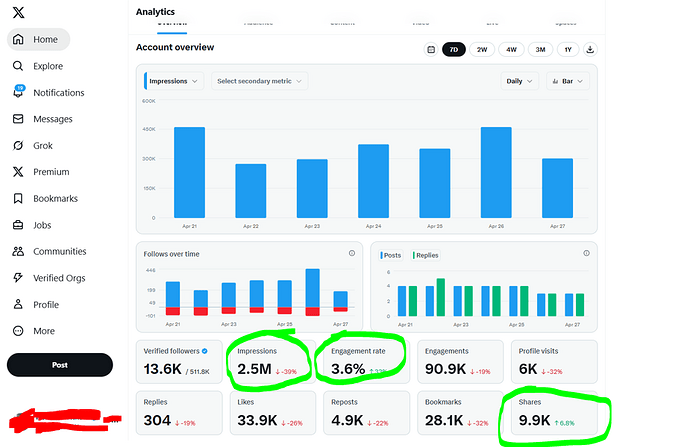Click the X logo icon
This screenshot has height=447, width=690.
pos(18,12)
